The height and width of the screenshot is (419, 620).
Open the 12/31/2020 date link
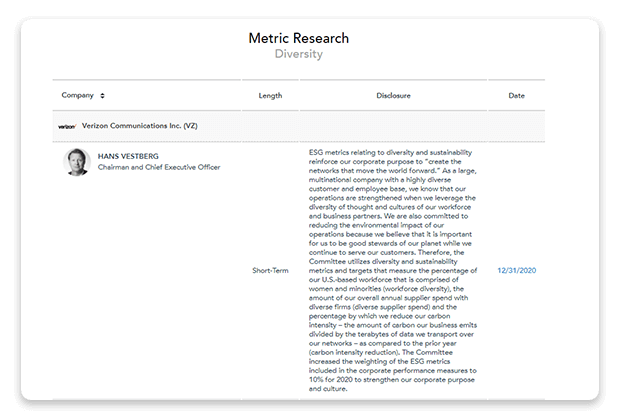[516, 270]
